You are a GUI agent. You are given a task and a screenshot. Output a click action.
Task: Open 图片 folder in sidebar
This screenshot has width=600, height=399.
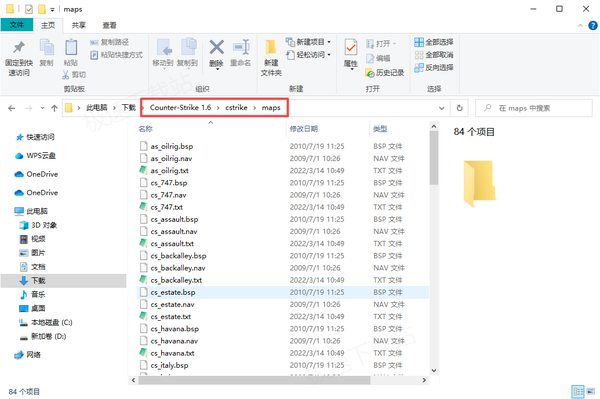pos(33,253)
